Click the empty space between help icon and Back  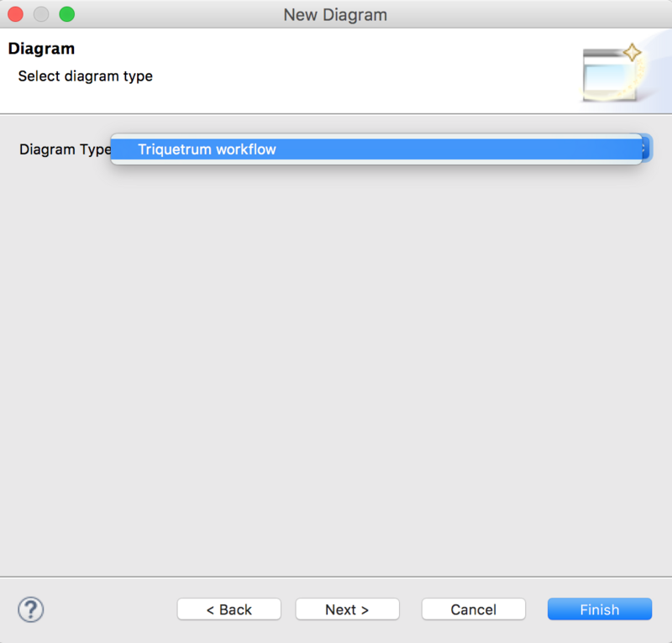(109, 609)
